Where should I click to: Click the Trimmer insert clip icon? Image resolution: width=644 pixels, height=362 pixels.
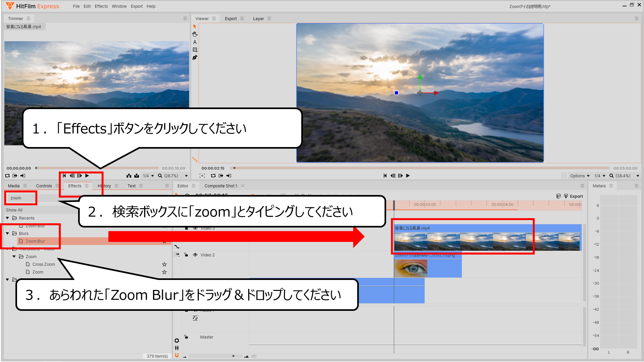[129, 176]
